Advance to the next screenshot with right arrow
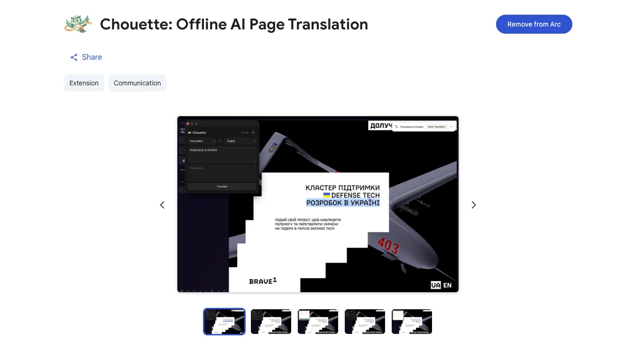Image resolution: width=644 pixels, height=351 pixels. point(474,205)
